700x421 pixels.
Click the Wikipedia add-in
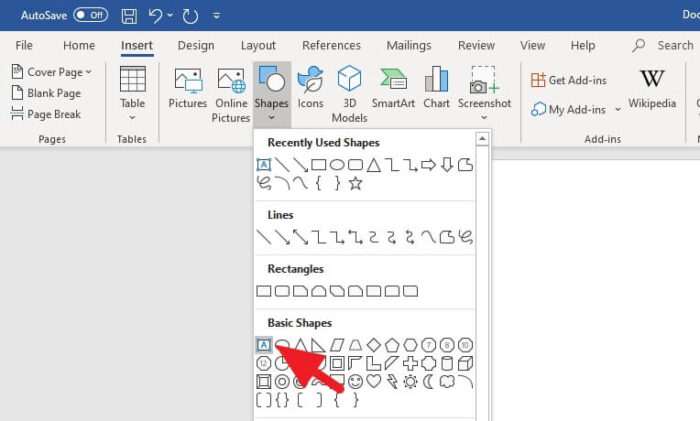click(652, 89)
